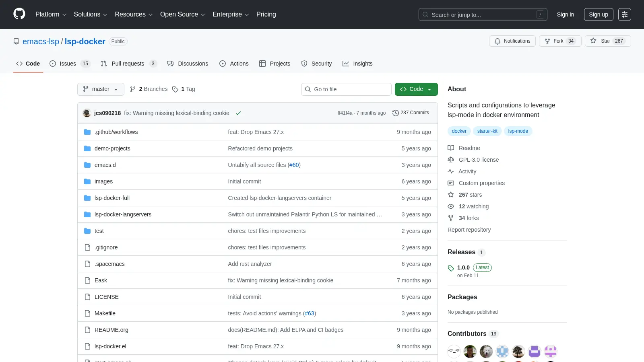Click the green check status icon on latest commit

tap(238, 113)
